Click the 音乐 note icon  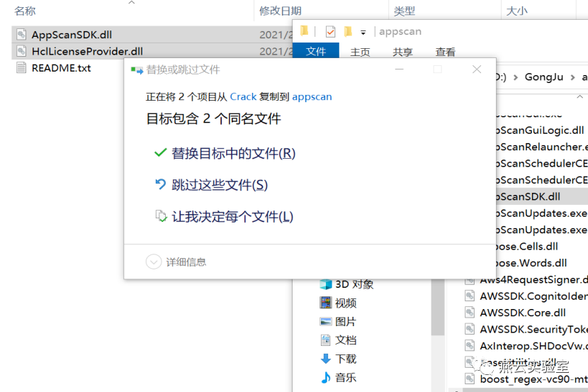pos(326,377)
